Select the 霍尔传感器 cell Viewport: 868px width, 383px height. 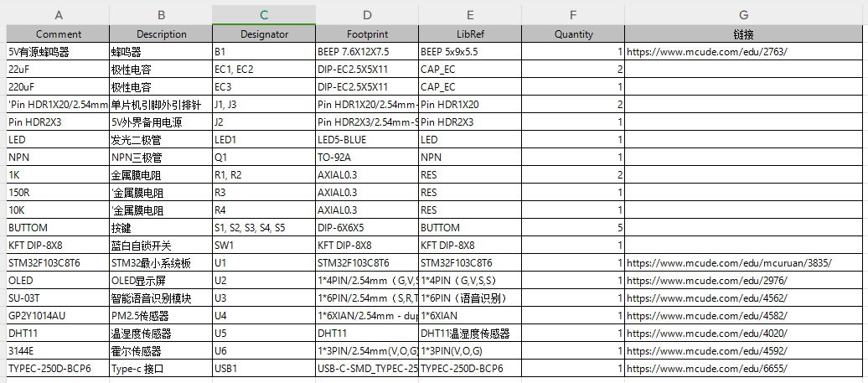[x=161, y=351]
